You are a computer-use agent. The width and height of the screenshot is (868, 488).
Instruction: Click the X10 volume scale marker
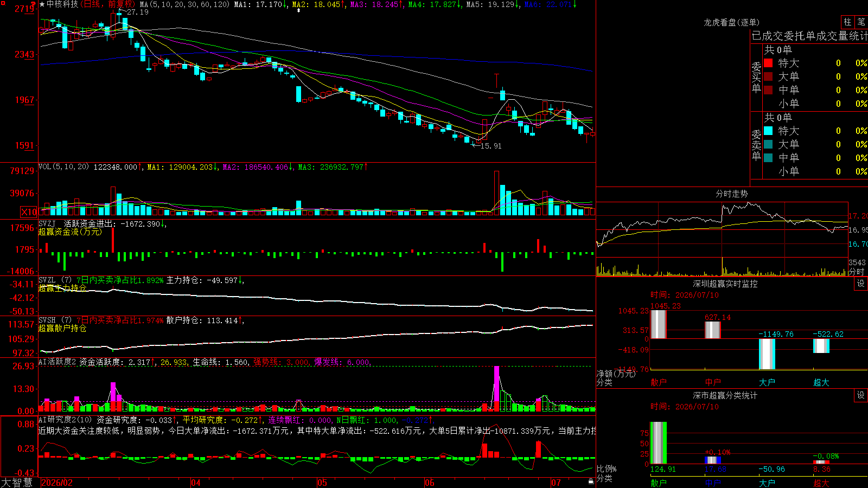(29, 212)
